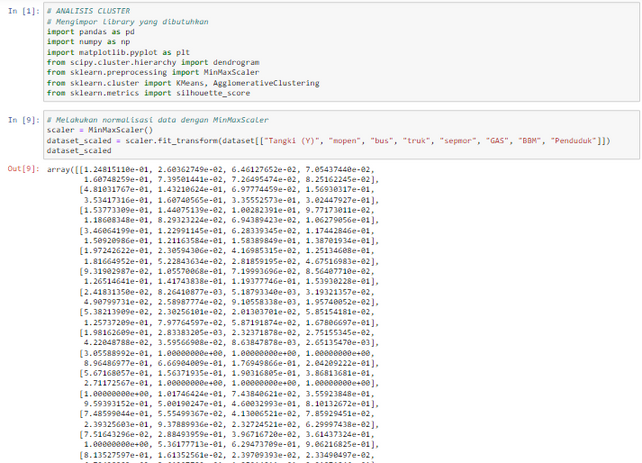Click the "Penduduk" column string

[x=578, y=138]
